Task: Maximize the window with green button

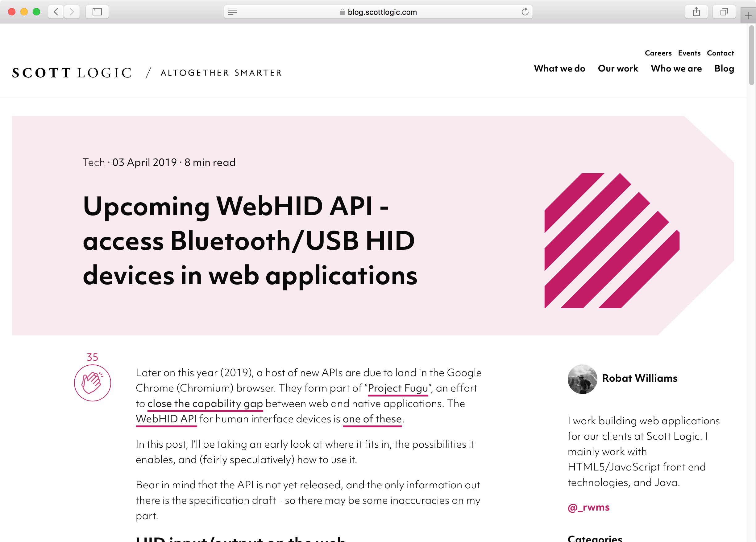Action: pyautogui.click(x=36, y=12)
